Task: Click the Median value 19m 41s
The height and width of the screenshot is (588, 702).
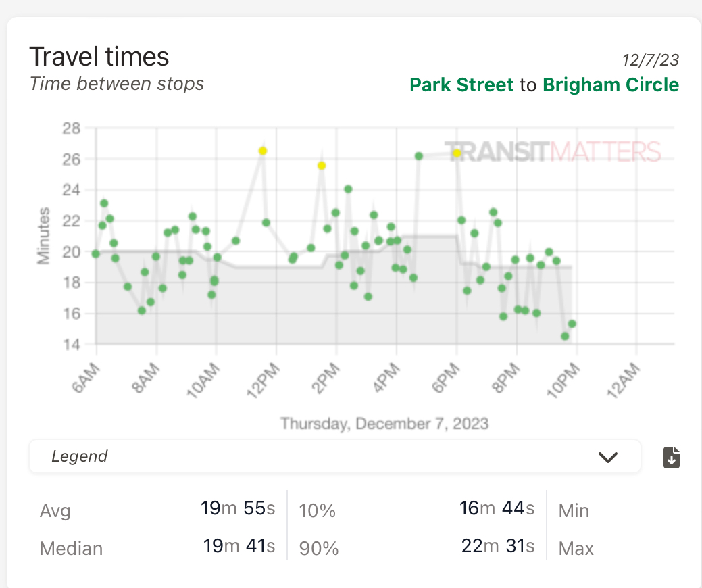Action: 239,546
